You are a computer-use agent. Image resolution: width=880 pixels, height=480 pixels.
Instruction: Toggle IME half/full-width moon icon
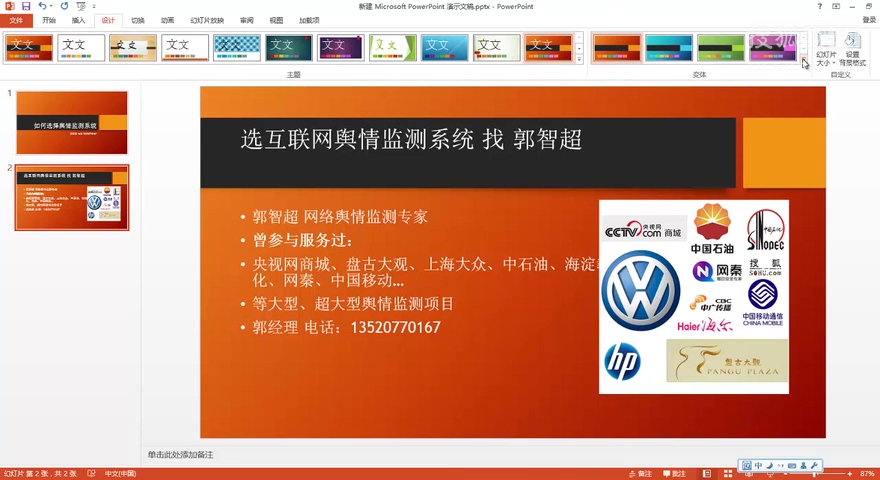coord(769,465)
